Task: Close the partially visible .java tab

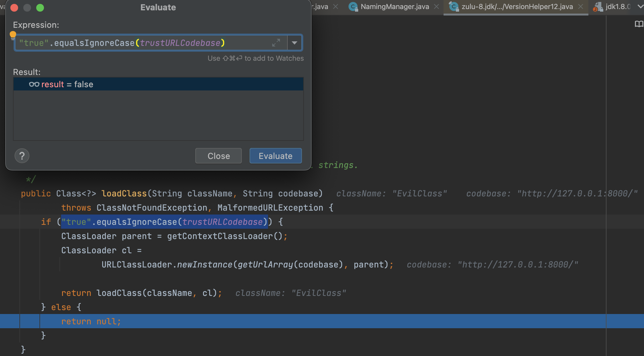Action: [336, 6]
